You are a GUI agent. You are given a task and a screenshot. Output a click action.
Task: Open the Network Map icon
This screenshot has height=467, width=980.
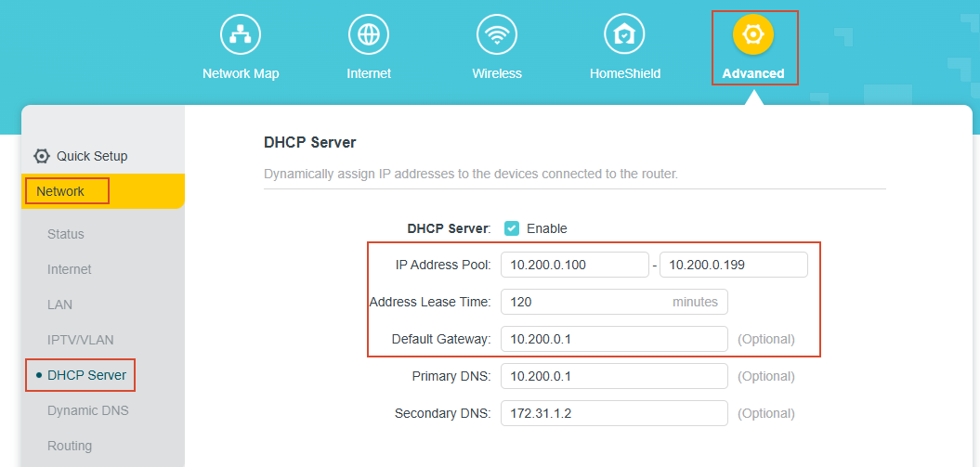[241, 34]
